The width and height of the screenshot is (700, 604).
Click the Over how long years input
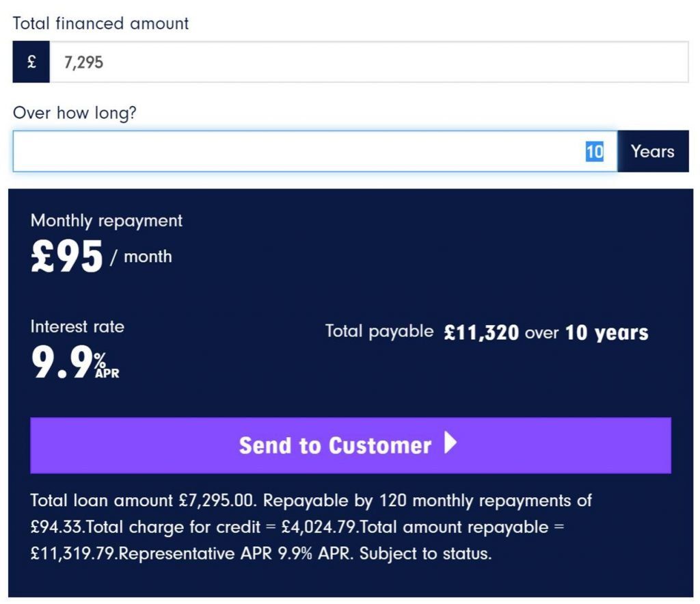315,151
